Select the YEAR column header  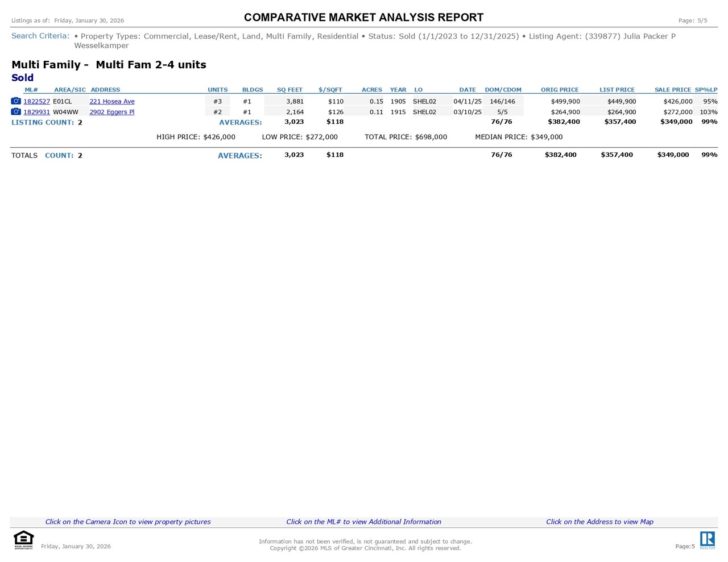tap(398, 90)
